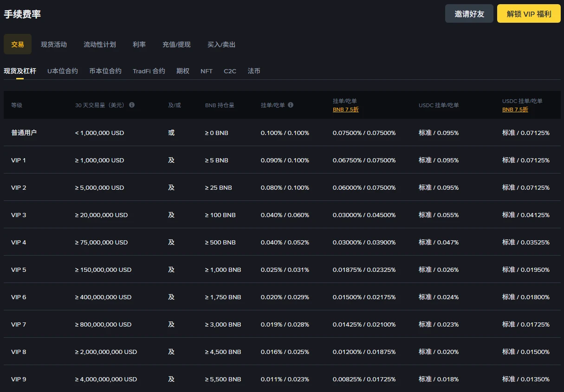Click the 0.011% / 0.023% fee cell
This screenshot has width=564, height=392.
(285, 379)
